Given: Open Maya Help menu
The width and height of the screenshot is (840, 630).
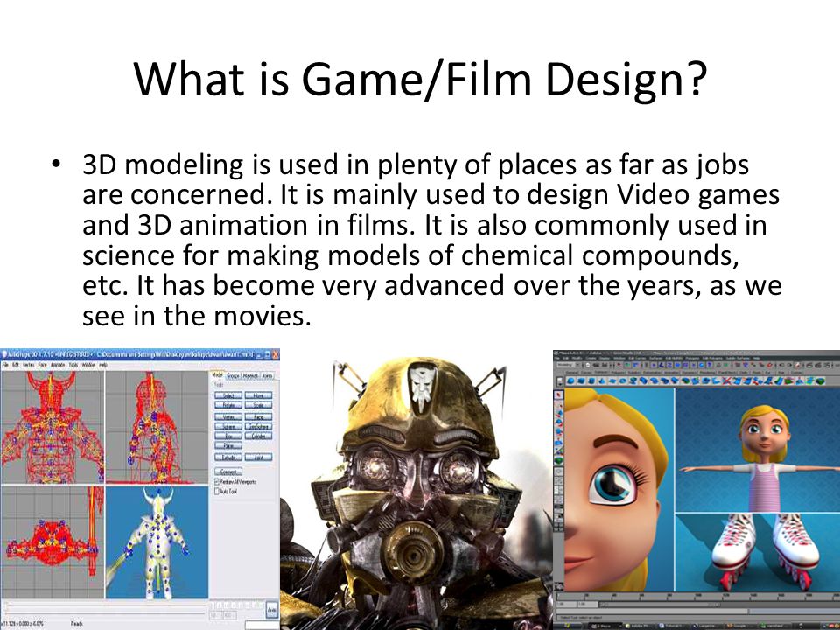Looking at the screenshot, I should 756,358.
